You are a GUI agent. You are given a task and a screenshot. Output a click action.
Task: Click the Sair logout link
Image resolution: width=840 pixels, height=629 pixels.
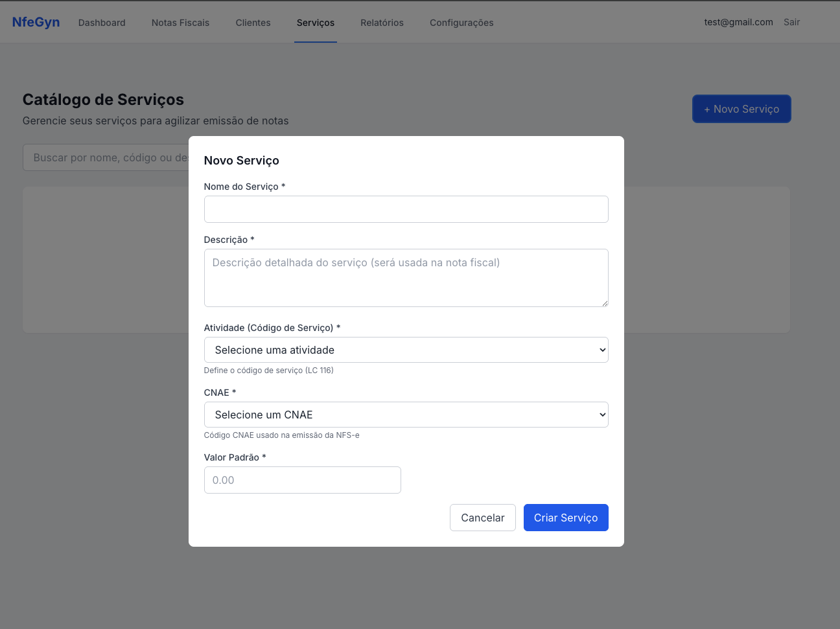791,22
